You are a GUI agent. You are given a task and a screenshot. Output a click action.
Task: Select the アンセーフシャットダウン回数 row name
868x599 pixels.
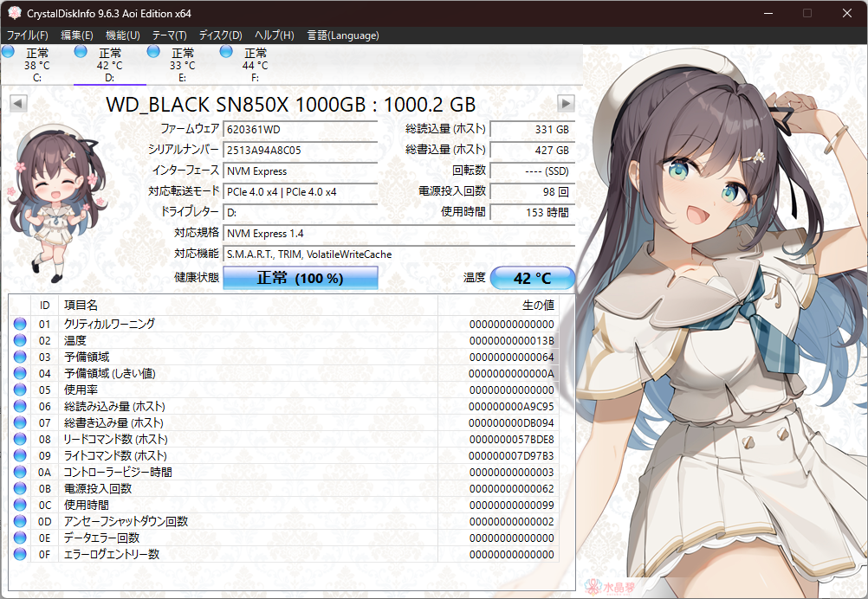tap(126, 522)
